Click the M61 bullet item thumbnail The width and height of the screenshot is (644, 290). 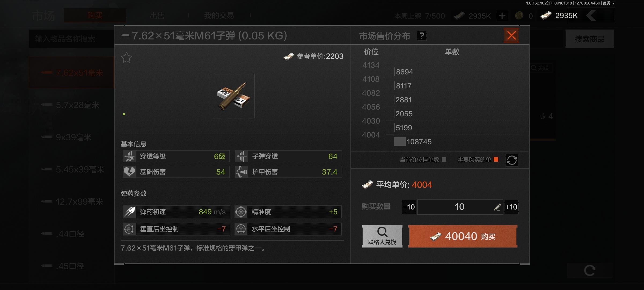click(x=232, y=96)
